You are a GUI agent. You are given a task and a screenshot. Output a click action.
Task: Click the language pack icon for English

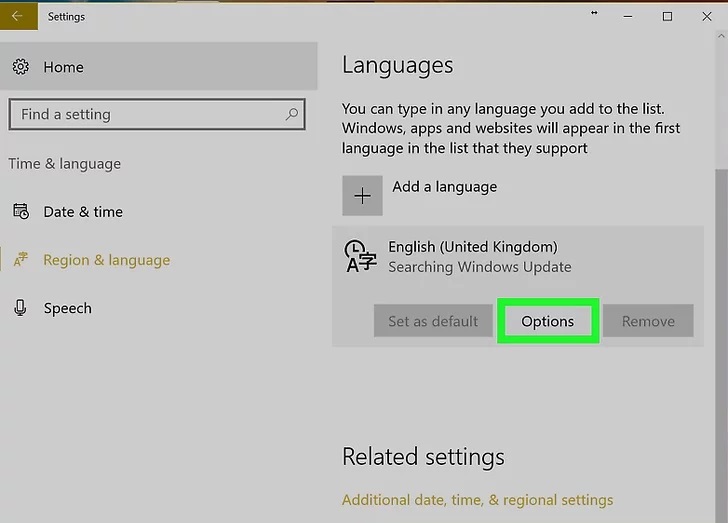(360, 256)
